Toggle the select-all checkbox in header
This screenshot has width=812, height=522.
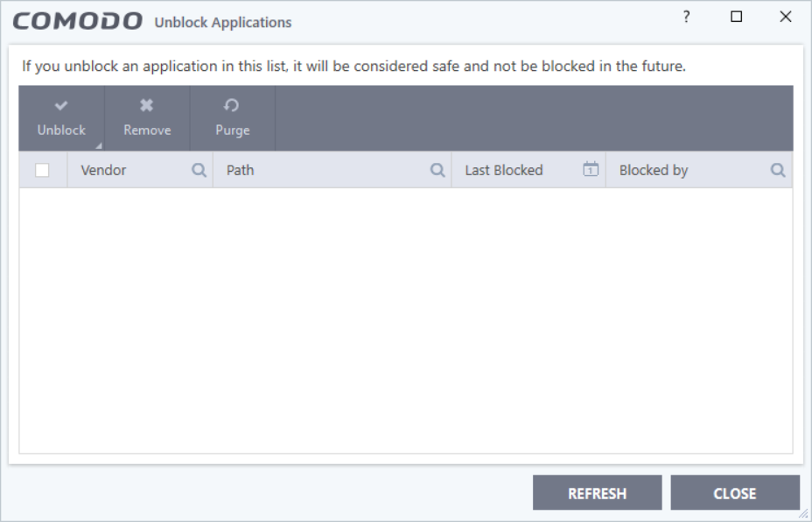click(42, 171)
